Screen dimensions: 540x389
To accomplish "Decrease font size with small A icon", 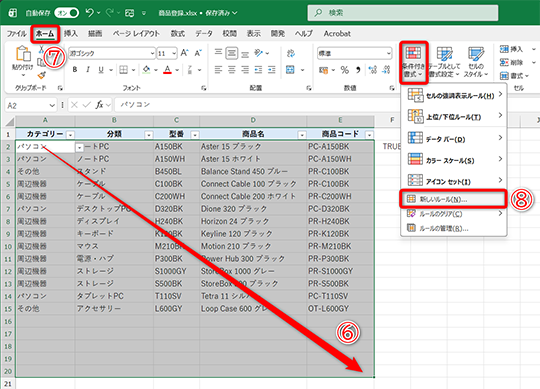I will point(198,53).
